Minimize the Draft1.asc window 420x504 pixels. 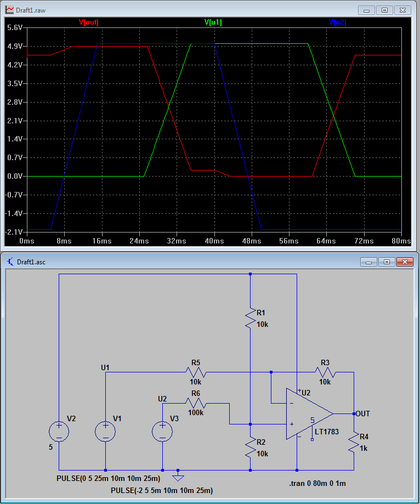[368, 262]
